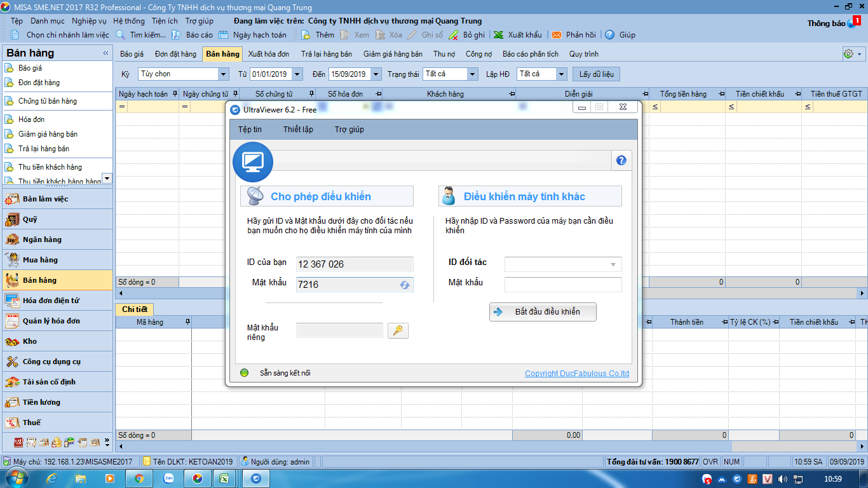Viewport: 868px width, 488px height.
Task: Open the Kỳ Tùy chọn dropdown
Action: pyautogui.click(x=223, y=74)
